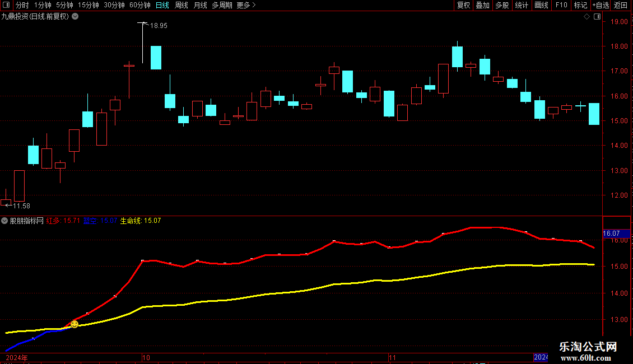
Task: Click the 生命线: 15.07 indicator value
Action: [141, 221]
